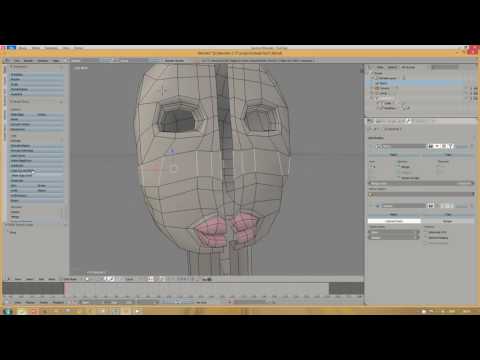Click Copy on the Mirror modifier

pos(447,155)
